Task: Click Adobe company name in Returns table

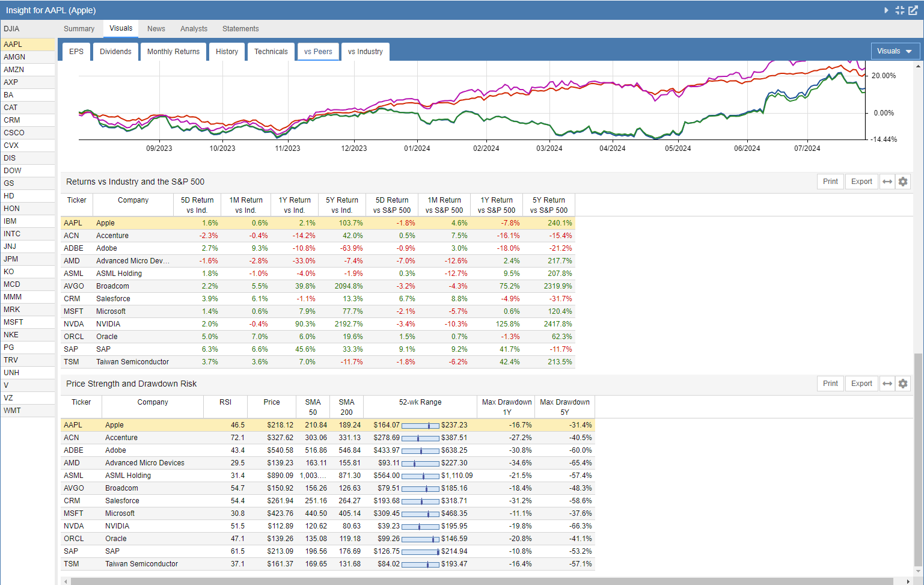Action: pyautogui.click(x=106, y=248)
